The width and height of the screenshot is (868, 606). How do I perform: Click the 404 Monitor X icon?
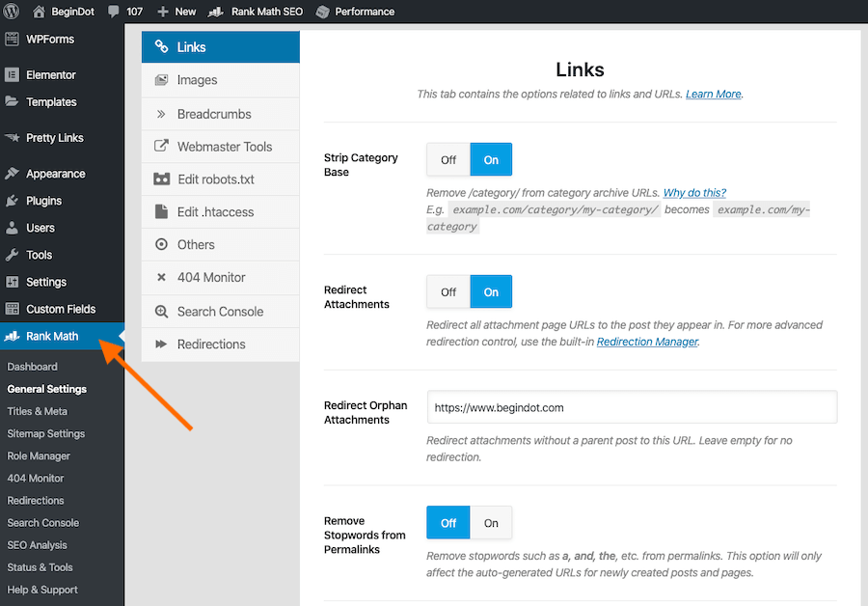coord(161,277)
